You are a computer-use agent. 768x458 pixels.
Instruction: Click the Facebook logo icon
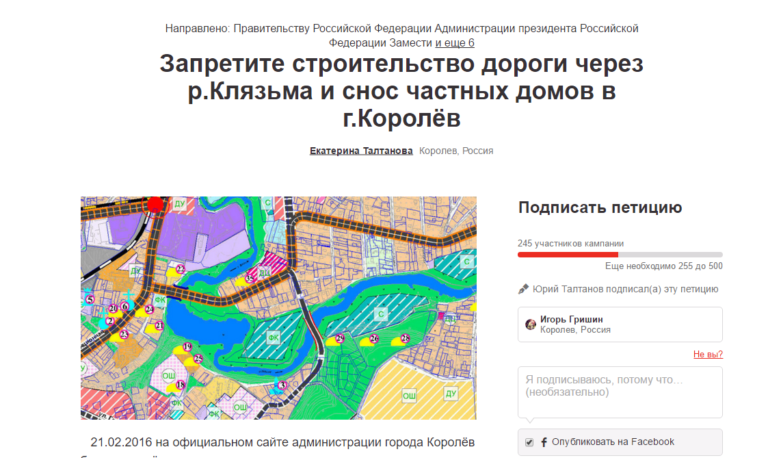pyautogui.click(x=544, y=442)
